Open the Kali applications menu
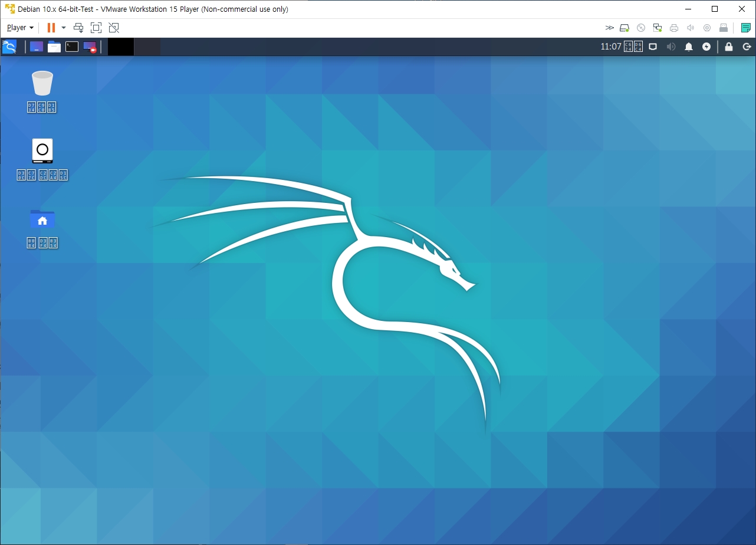Image resolution: width=756 pixels, height=545 pixels. coord(9,47)
